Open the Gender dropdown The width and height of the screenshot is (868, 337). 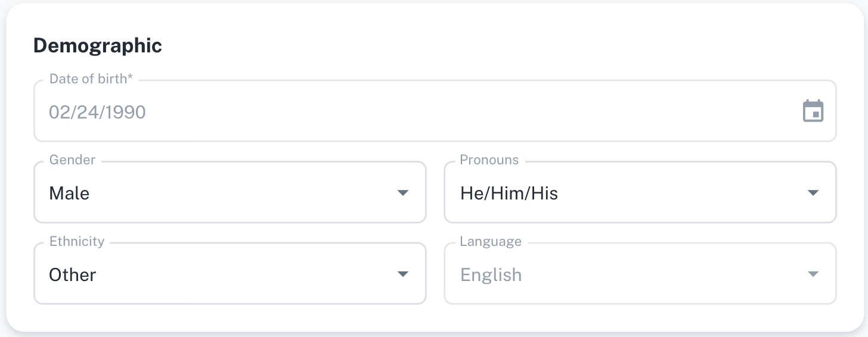point(230,193)
